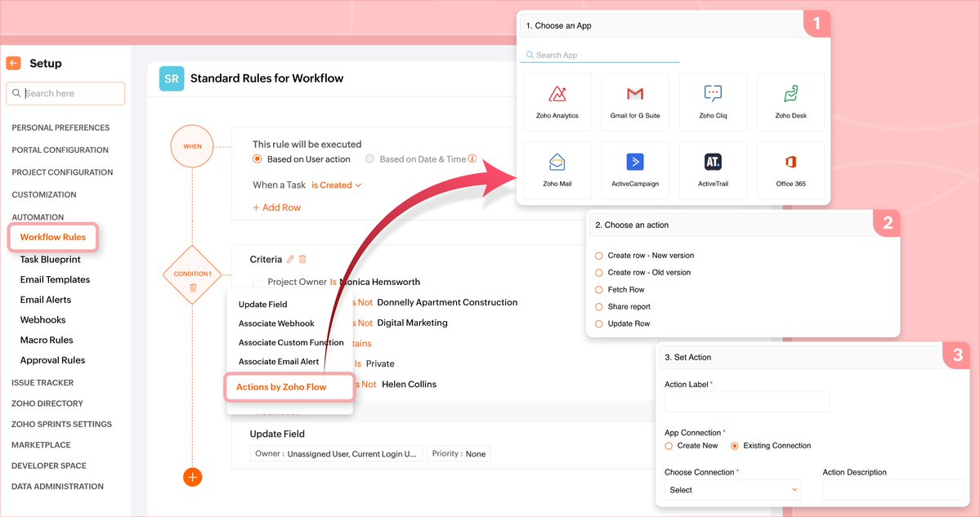The width and height of the screenshot is (980, 517).
Task: Select the Fetch Row action
Action: coord(597,289)
